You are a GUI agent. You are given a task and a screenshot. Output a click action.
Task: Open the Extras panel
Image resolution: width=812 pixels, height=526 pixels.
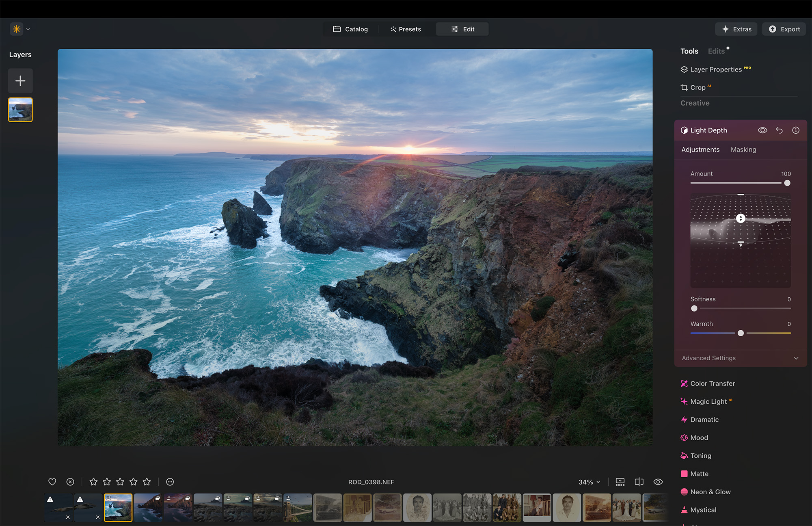[736, 29]
